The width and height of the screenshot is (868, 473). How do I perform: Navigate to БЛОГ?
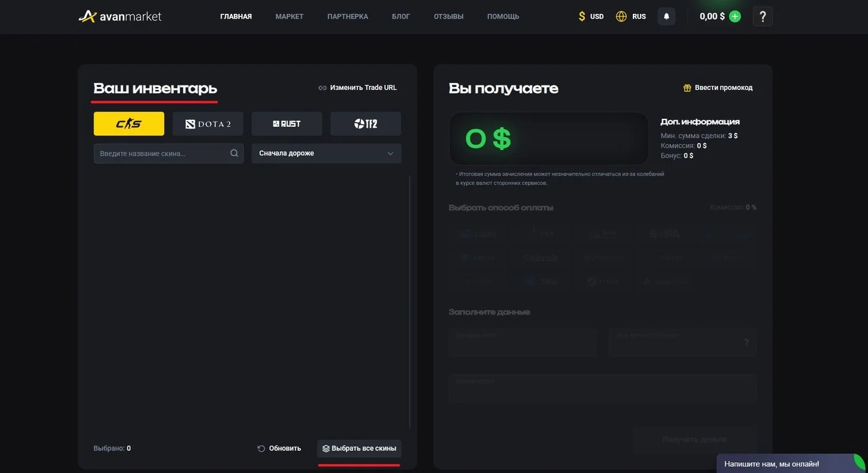401,16
